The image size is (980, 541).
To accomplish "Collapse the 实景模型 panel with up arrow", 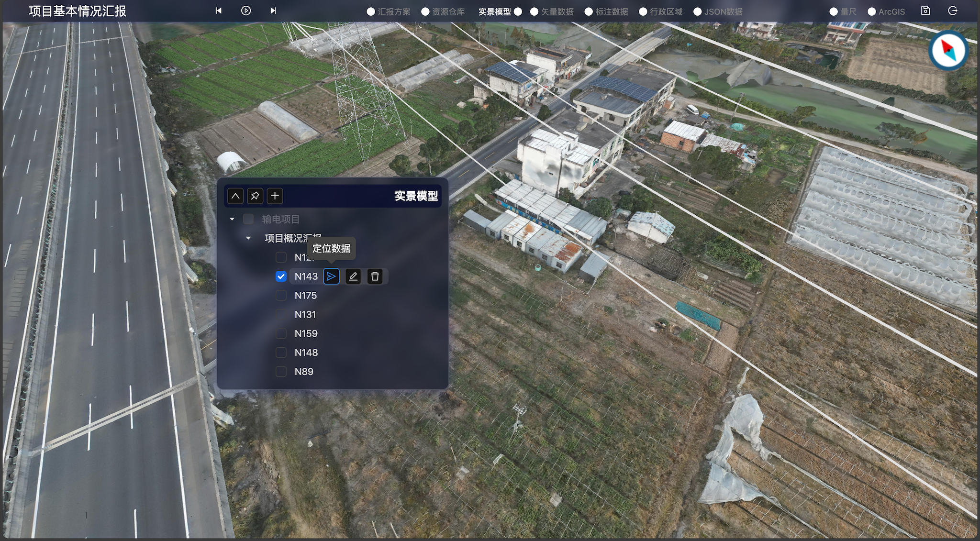I will coord(235,196).
